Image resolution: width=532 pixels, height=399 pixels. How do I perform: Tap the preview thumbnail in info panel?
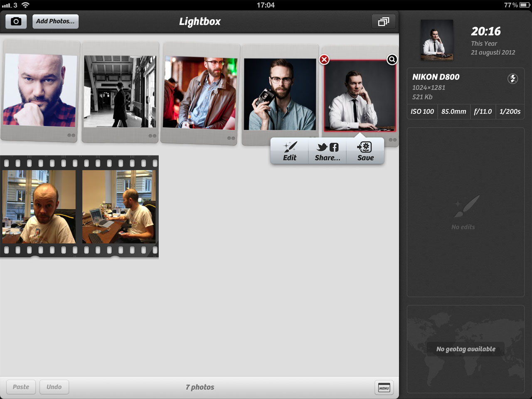436,40
